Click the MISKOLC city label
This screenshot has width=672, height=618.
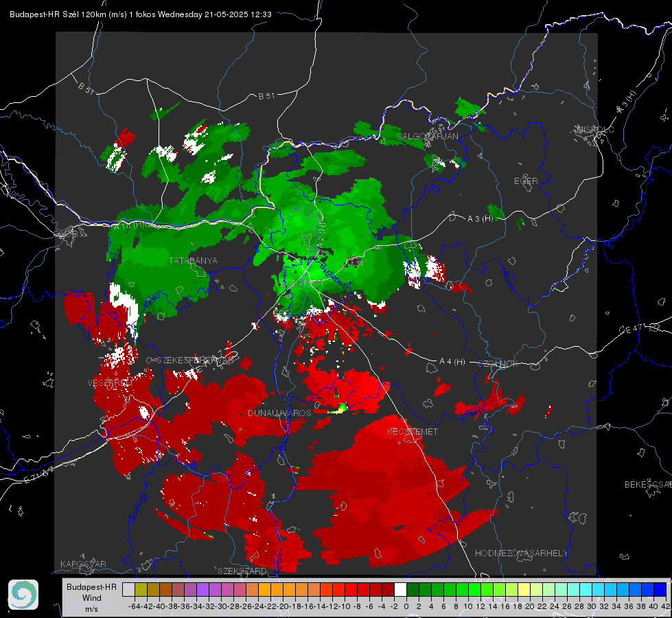click(596, 129)
